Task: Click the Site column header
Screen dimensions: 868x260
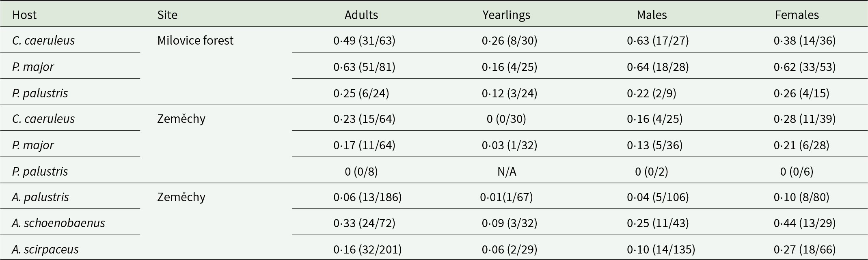Action: pyautogui.click(x=167, y=15)
